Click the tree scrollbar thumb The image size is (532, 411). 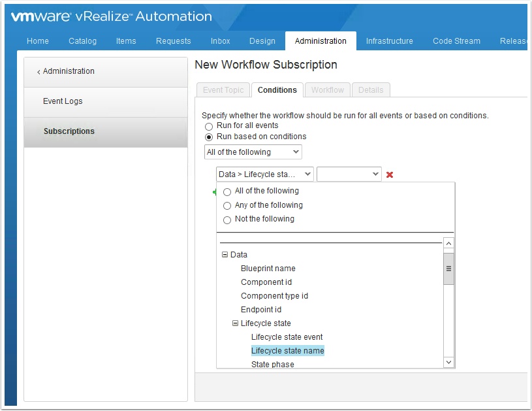pos(448,269)
